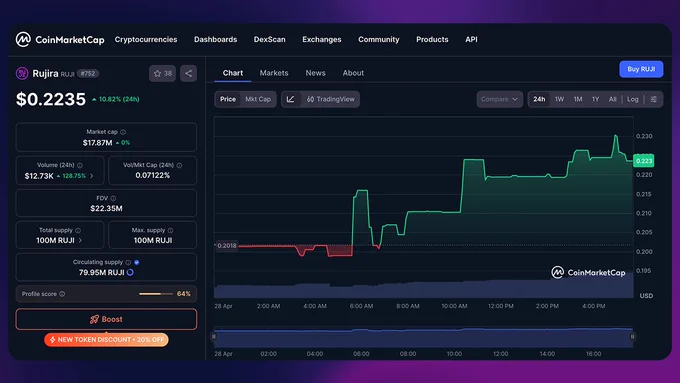Click the CoinMarketCap logo in header
680x383 pixels.
[60, 39]
